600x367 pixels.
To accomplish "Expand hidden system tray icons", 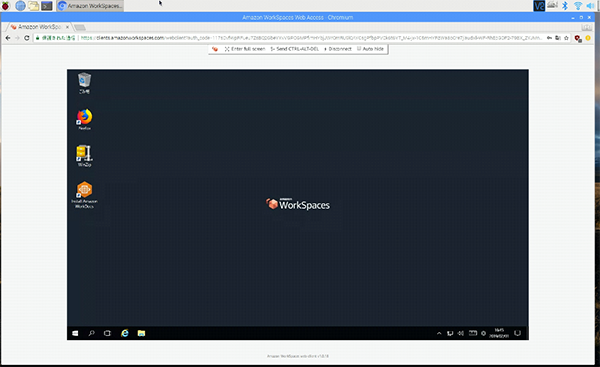I will 439,333.
